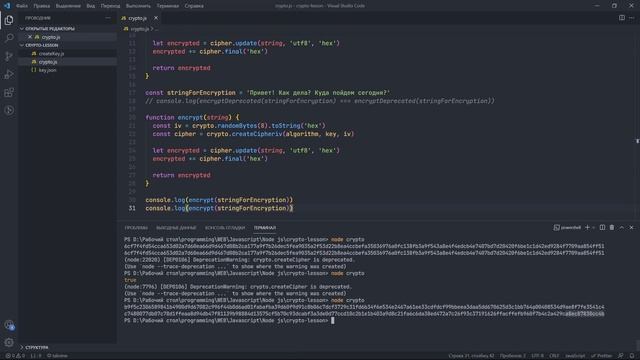Change end-of-line CRLF setting
640x360 pixels.
554,356
